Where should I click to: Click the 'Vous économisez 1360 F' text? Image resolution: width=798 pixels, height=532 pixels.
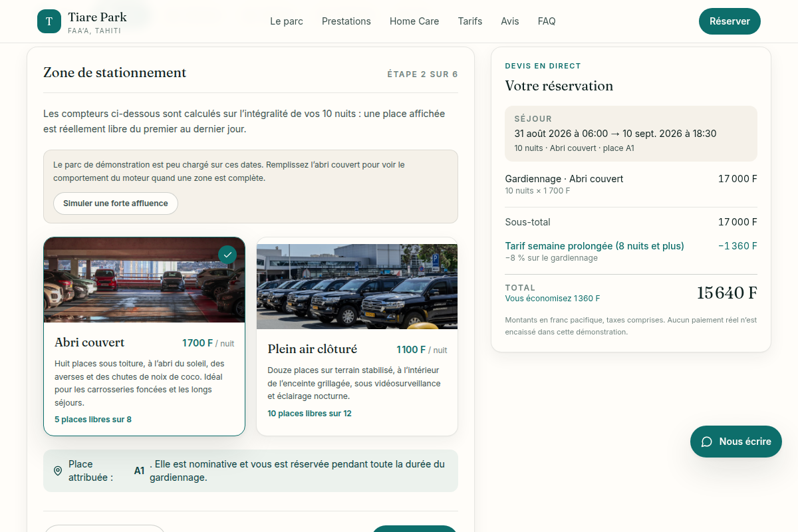[x=553, y=299]
